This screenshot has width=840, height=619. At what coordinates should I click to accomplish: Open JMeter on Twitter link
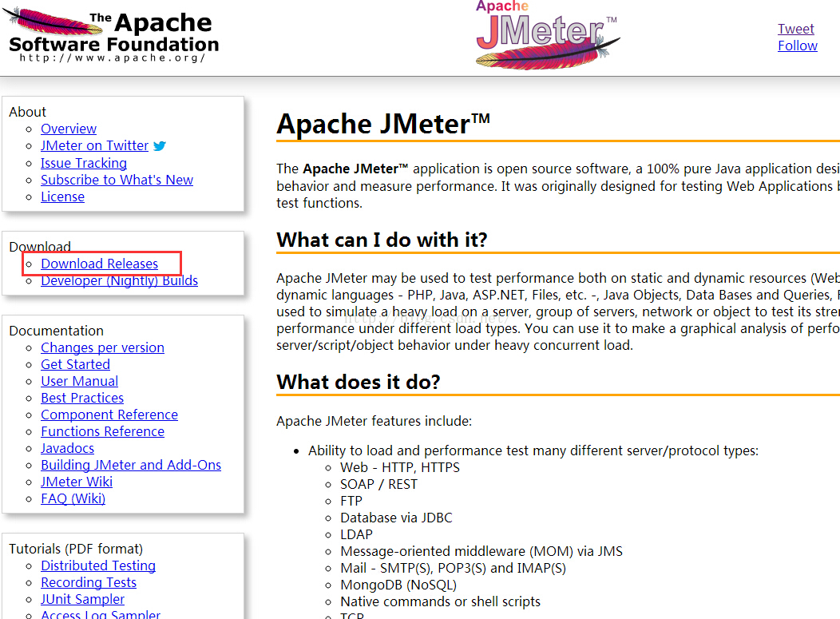pos(94,146)
